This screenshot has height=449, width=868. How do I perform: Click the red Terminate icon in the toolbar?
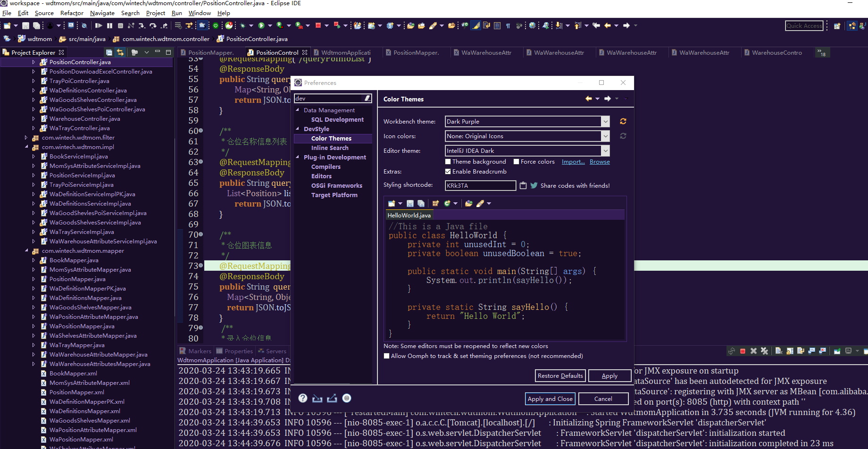tap(320, 25)
